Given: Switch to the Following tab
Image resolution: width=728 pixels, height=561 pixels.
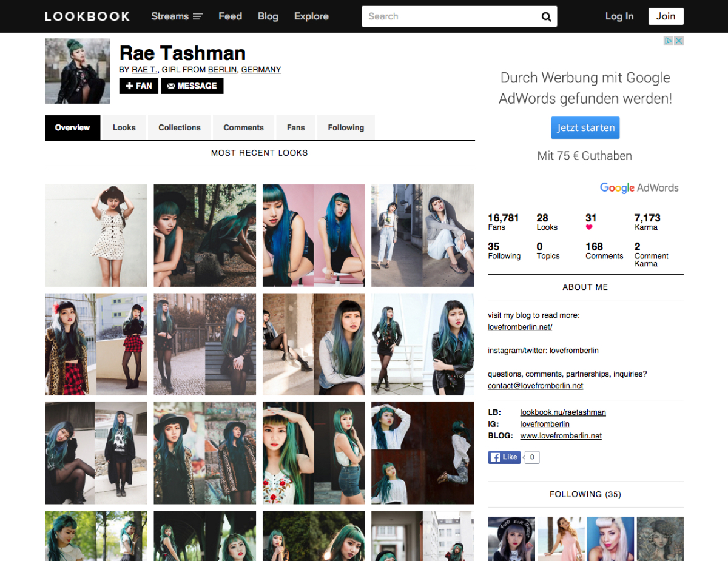Looking at the screenshot, I should (x=346, y=127).
